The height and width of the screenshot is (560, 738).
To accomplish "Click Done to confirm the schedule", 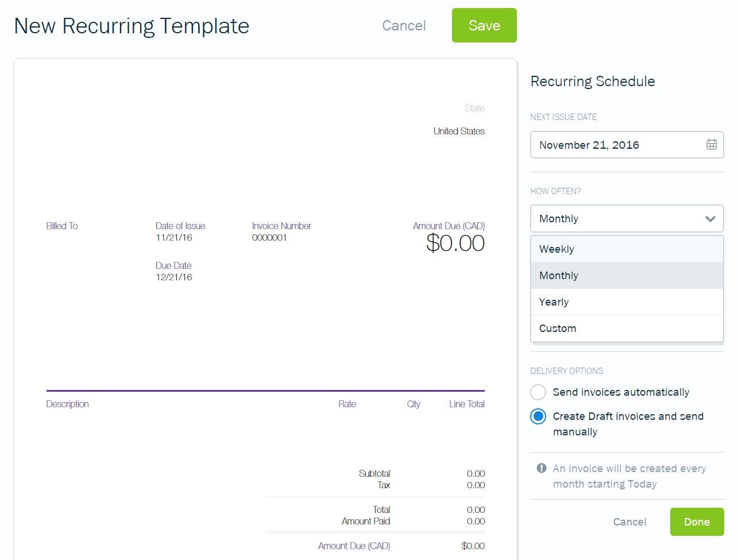I will pos(697,522).
